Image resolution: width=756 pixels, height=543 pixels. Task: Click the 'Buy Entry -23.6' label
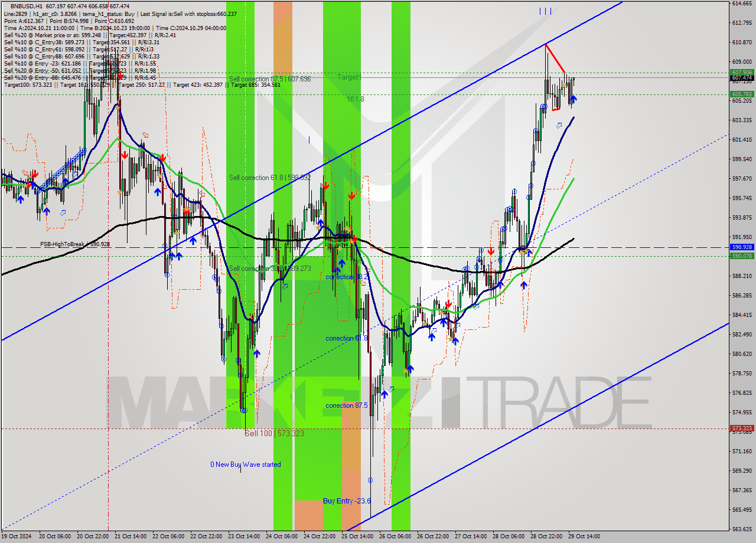point(347,501)
